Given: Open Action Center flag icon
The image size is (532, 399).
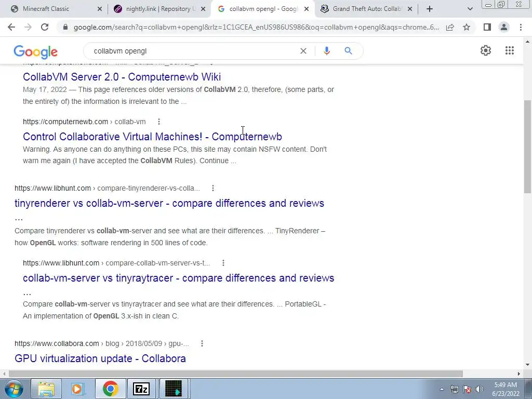Looking at the screenshot, I should tap(467, 389).
